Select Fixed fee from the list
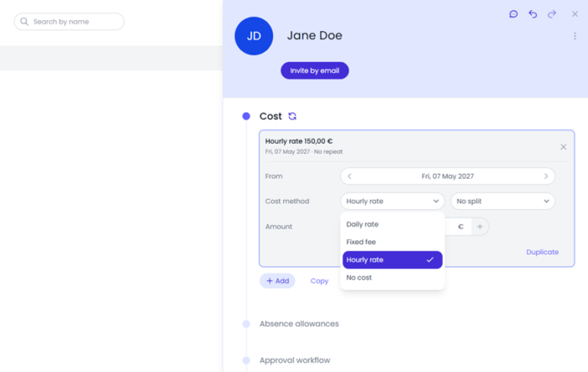This screenshot has height=372, width=588. tap(392, 242)
